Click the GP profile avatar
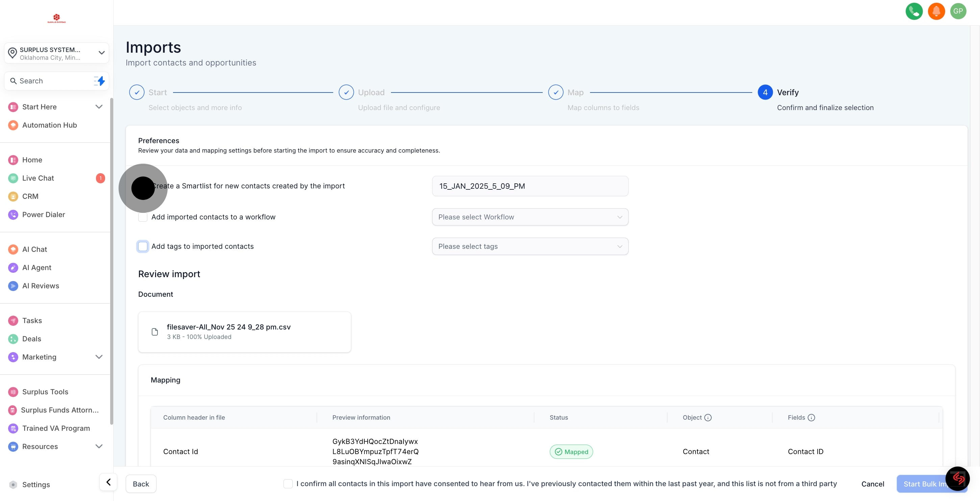Image resolution: width=980 pixels, height=501 pixels. tap(958, 11)
